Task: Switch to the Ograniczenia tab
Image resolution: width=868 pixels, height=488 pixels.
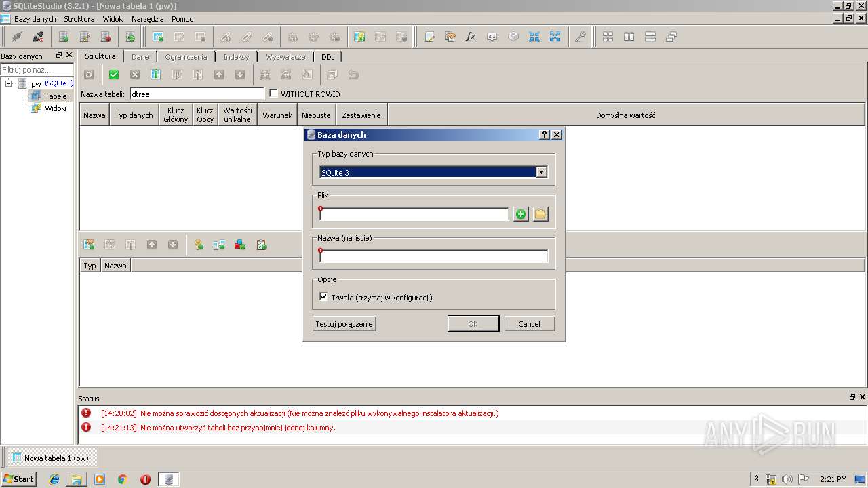Action: (x=186, y=57)
